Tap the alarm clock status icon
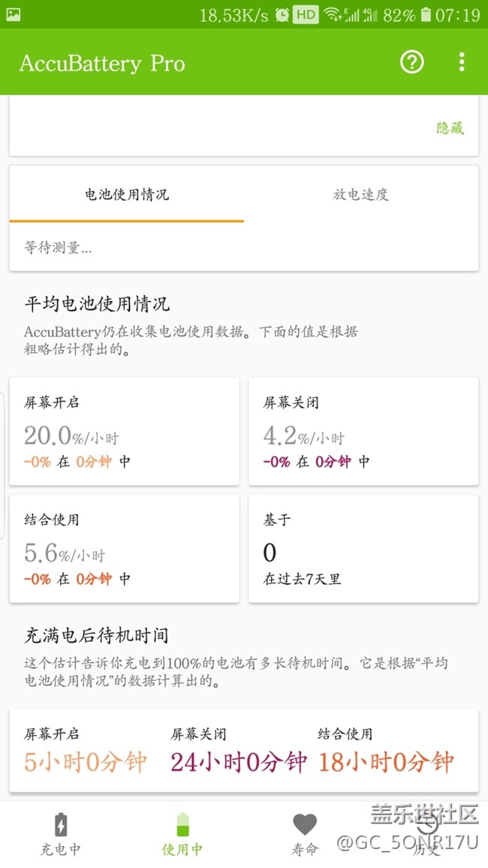 (x=282, y=15)
